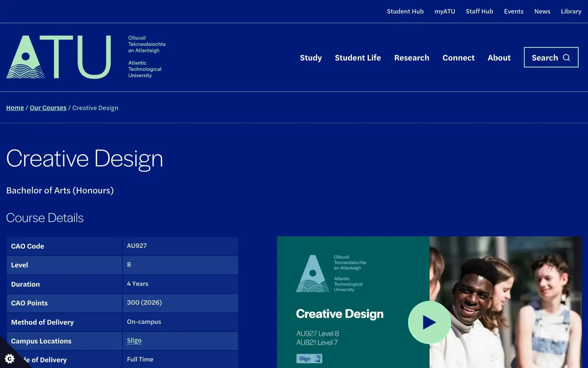Image resolution: width=588 pixels, height=368 pixels.
Task: Open the Staff Hub link
Action: pyautogui.click(x=479, y=11)
